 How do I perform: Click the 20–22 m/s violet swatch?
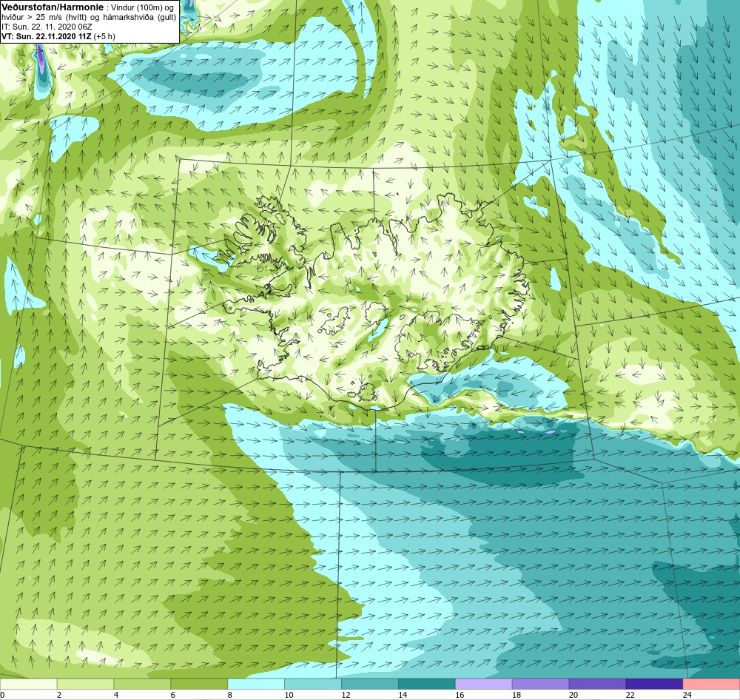597,684
